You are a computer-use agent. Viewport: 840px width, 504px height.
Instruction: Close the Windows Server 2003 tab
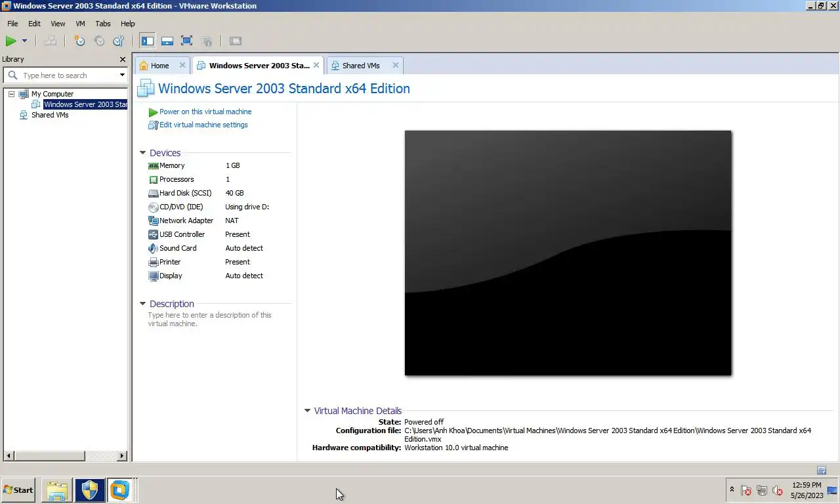pos(316,65)
